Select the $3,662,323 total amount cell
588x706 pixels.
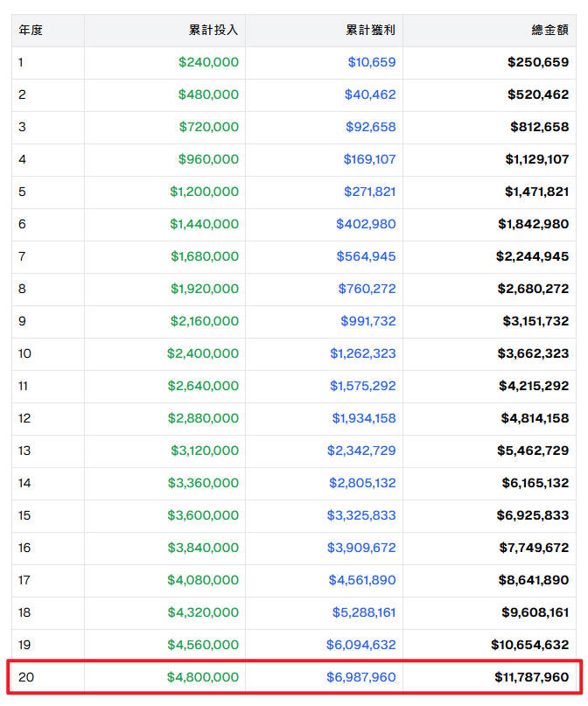point(534,353)
